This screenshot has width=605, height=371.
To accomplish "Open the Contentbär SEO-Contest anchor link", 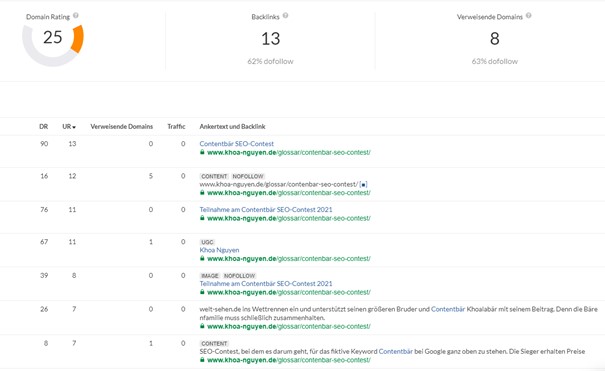I will [237, 144].
